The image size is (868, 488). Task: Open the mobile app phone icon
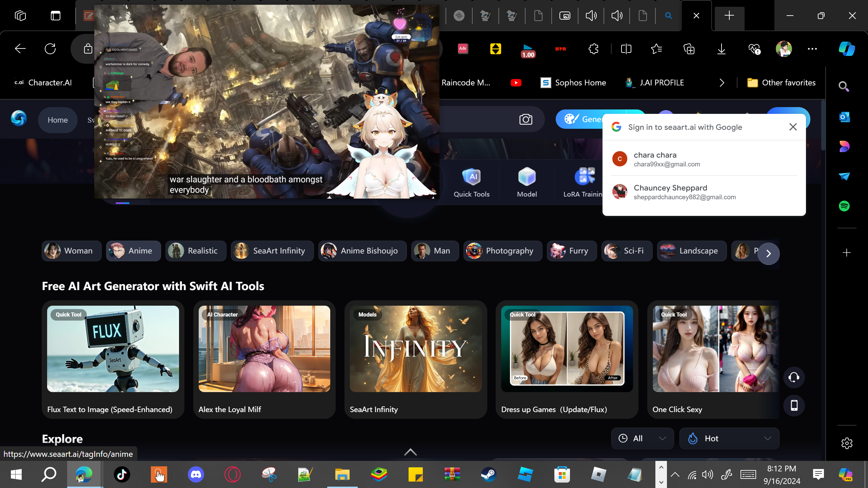coord(794,405)
